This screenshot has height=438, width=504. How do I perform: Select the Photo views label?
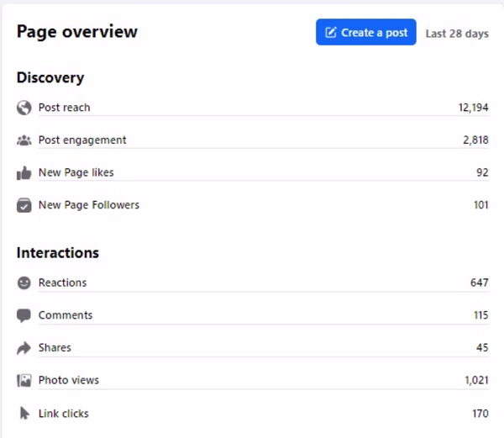pos(69,381)
